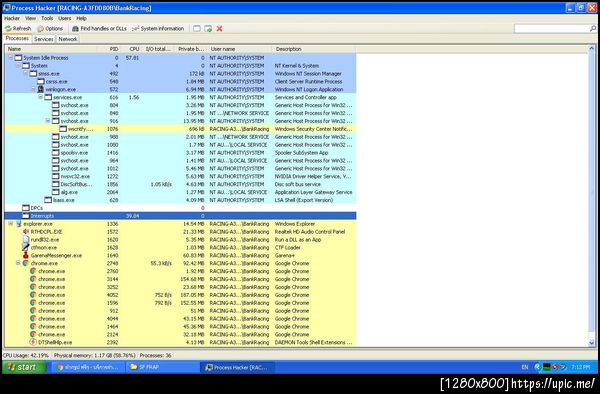Sort by the User name column header

coord(240,49)
